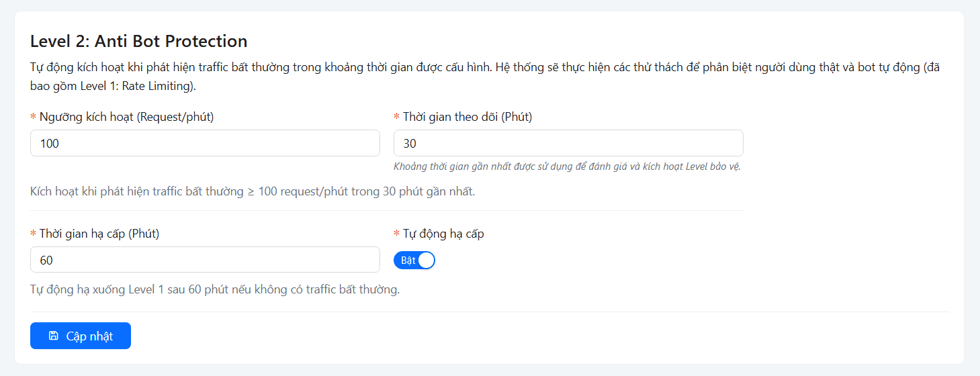Click the red asterisk before Thời gian hạ cấp
This screenshot has width=980, height=376.
click(34, 234)
